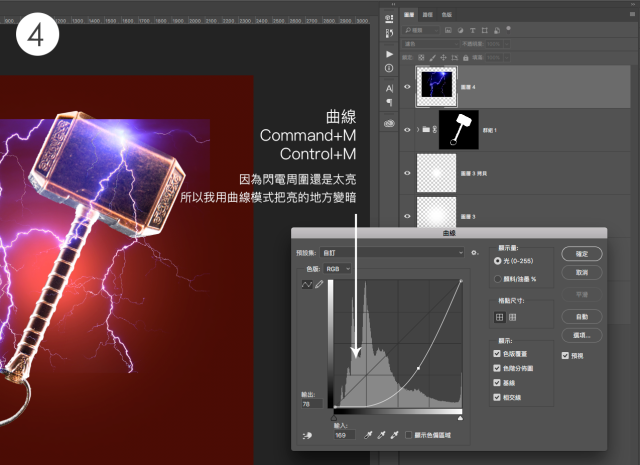Uncheck the 預視 preview checkbox
The height and width of the screenshot is (465, 640).
566,355
